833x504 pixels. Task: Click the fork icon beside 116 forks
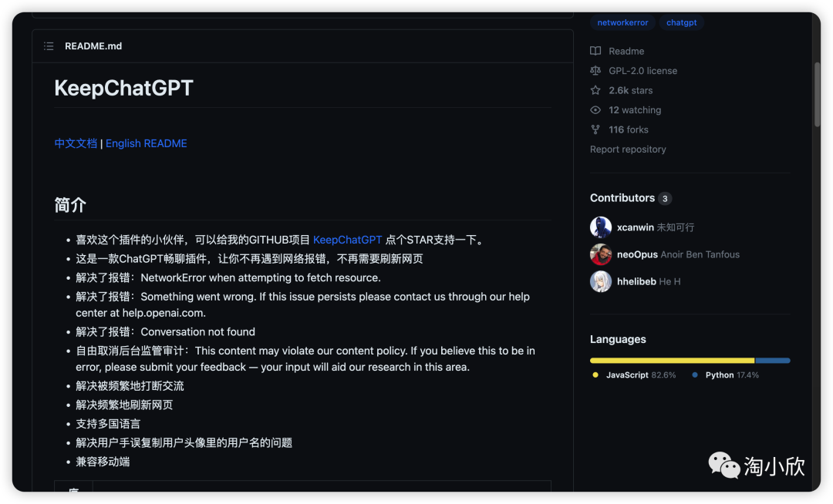pyautogui.click(x=595, y=129)
